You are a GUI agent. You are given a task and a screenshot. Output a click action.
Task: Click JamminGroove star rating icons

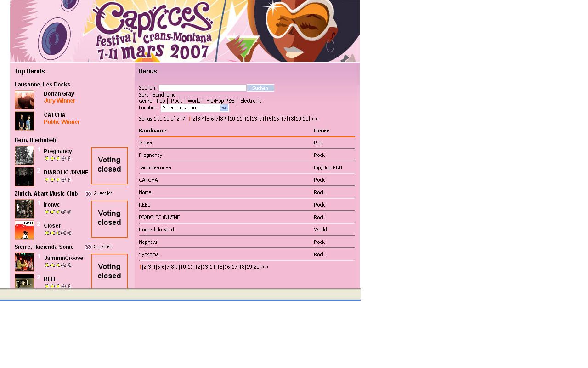pos(58,265)
